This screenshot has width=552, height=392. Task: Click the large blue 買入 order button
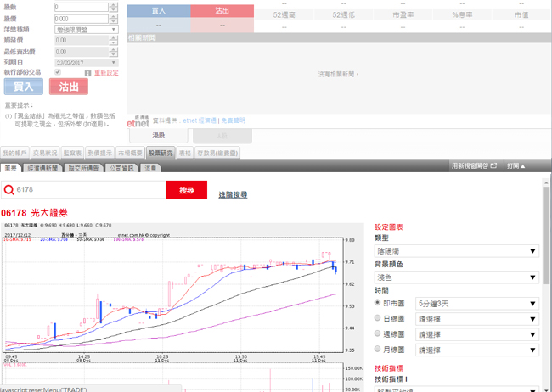coord(24,87)
